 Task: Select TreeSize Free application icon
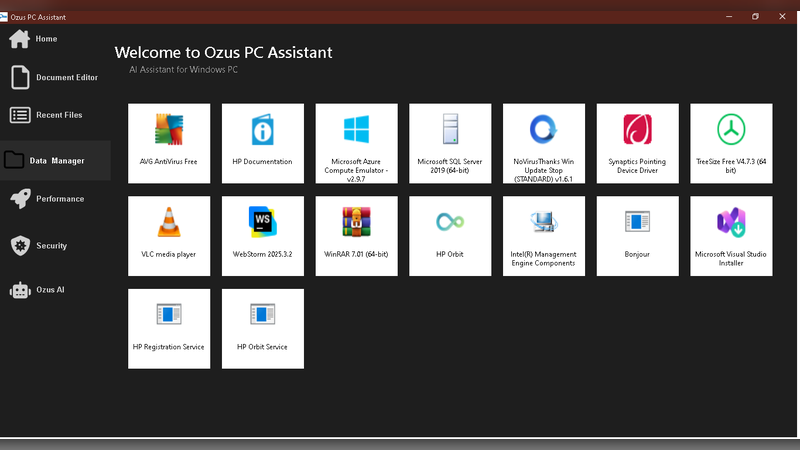(x=731, y=142)
